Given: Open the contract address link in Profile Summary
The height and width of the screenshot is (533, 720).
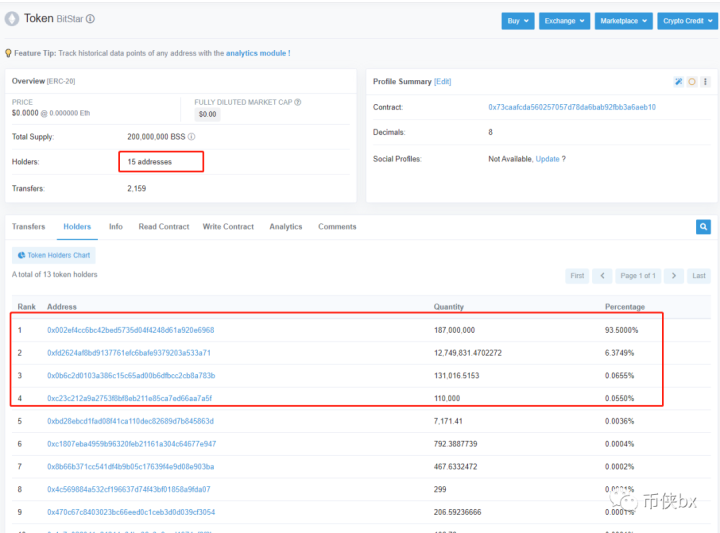Looking at the screenshot, I should [x=571, y=107].
